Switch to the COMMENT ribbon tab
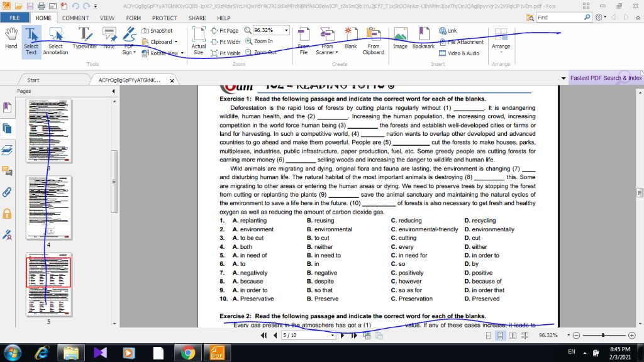This screenshot has height=362, width=644. coord(75,18)
